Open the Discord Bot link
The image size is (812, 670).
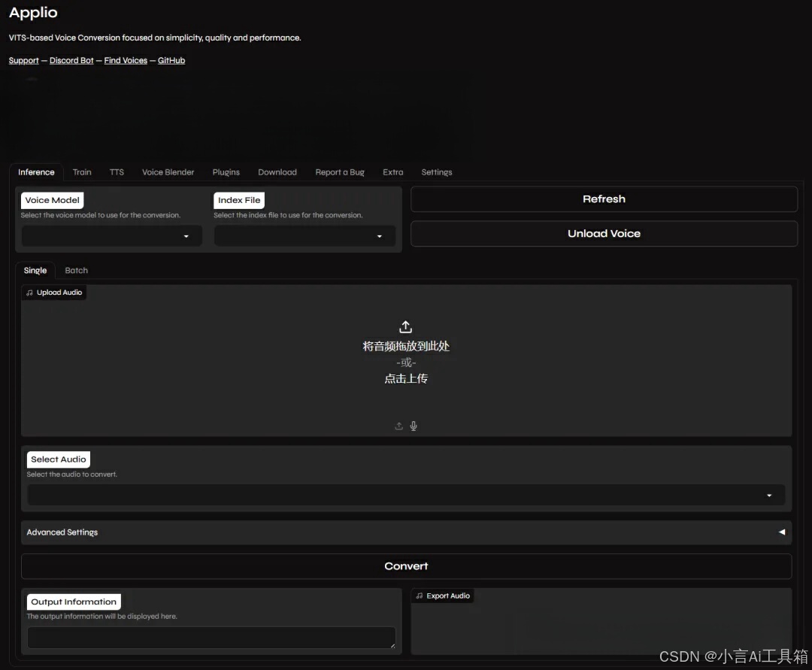point(71,61)
